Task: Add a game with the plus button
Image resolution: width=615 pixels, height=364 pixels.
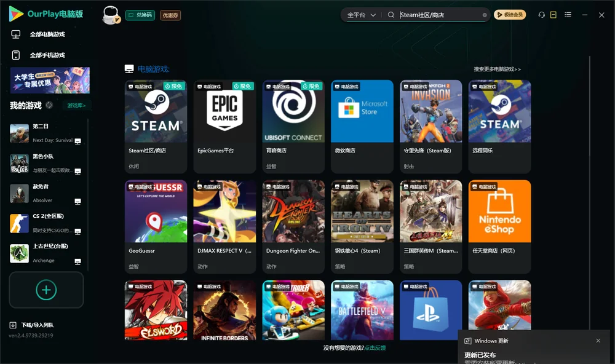Action: (x=46, y=290)
